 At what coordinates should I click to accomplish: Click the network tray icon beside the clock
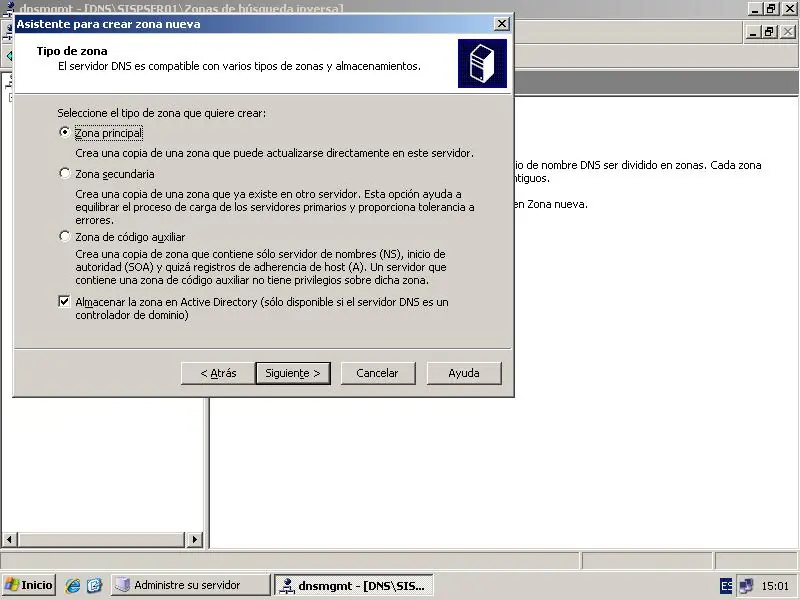(746, 586)
